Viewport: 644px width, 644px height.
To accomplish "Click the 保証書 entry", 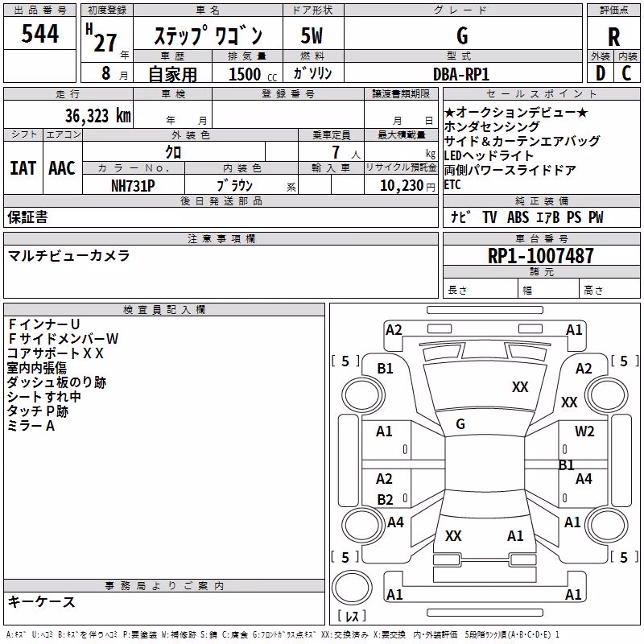I will (x=27, y=217).
